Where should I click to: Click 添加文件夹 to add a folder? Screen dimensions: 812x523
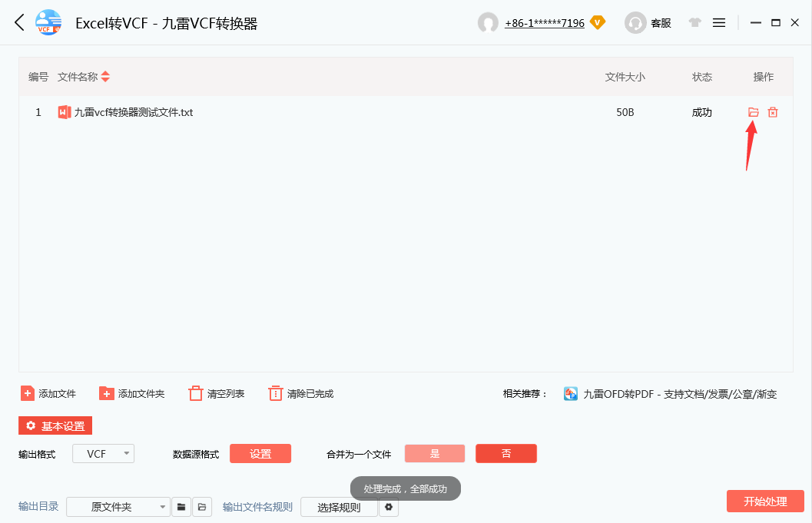point(131,393)
